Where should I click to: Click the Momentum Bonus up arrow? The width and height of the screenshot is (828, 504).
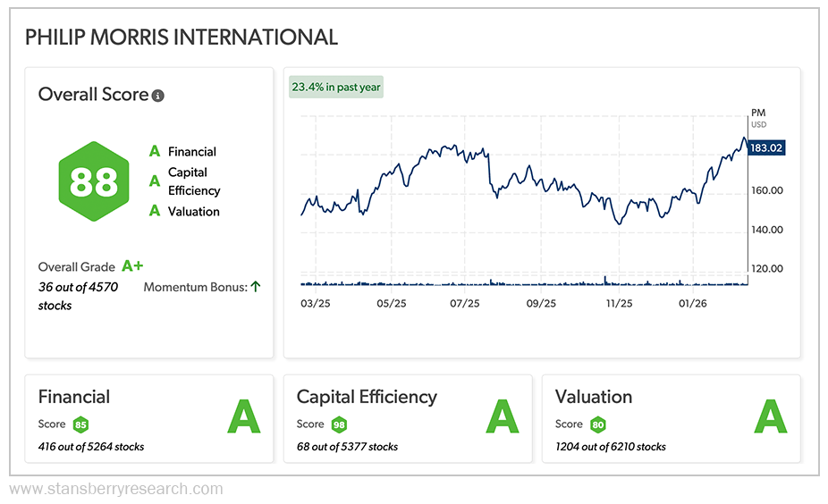pos(256,287)
